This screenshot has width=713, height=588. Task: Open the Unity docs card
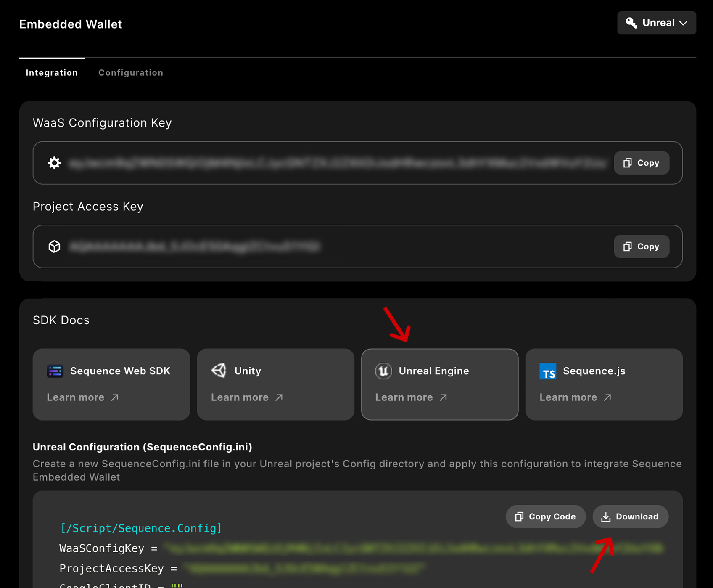point(275,384)
